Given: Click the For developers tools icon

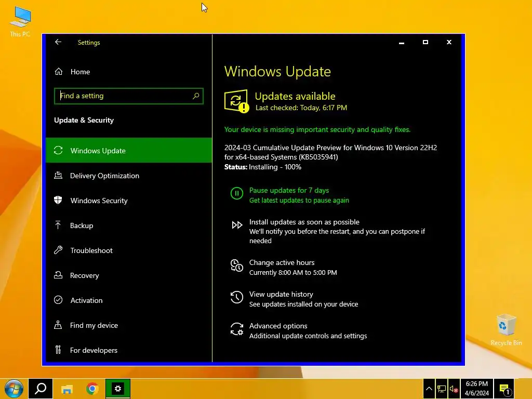Looking at the screenshot, I should pyautogui.click(x=58, y=350).
